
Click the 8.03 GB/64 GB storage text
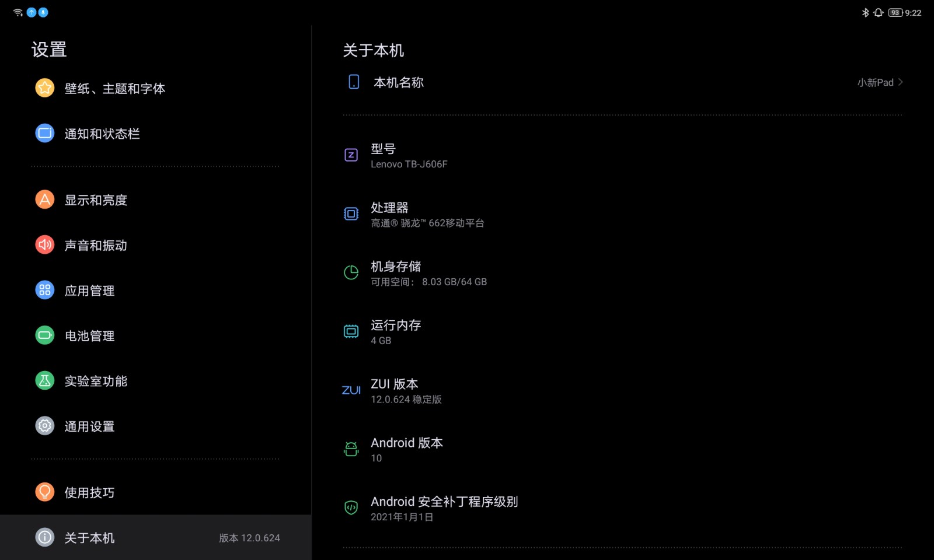point(454,282)
